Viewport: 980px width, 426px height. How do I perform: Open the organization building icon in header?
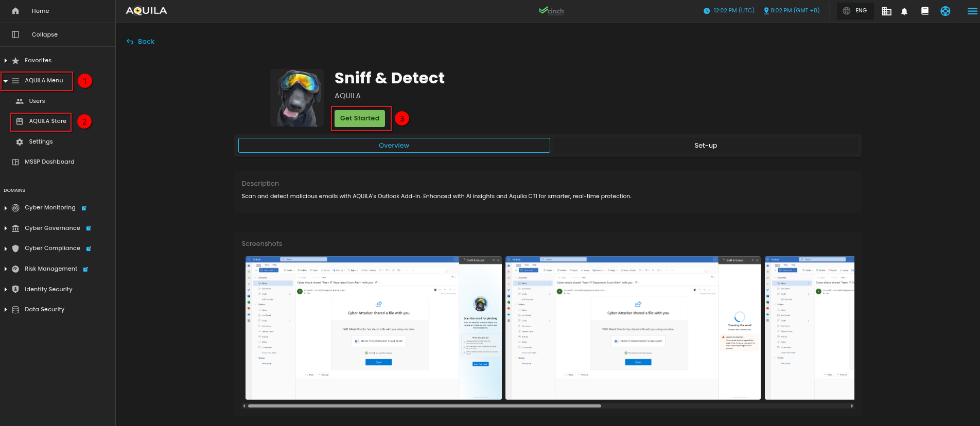[x=886, y=11]
